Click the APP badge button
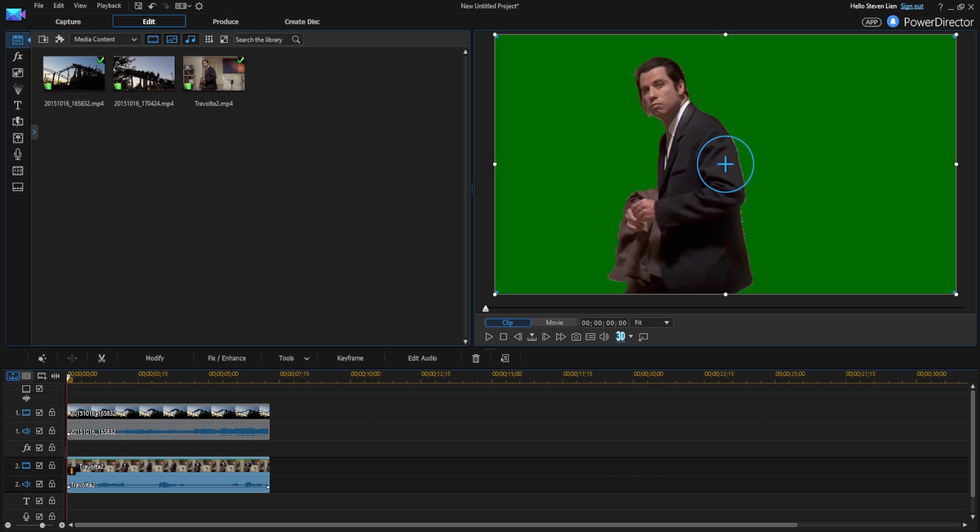This screenshot has width=980, height=532. click(872, 22)
